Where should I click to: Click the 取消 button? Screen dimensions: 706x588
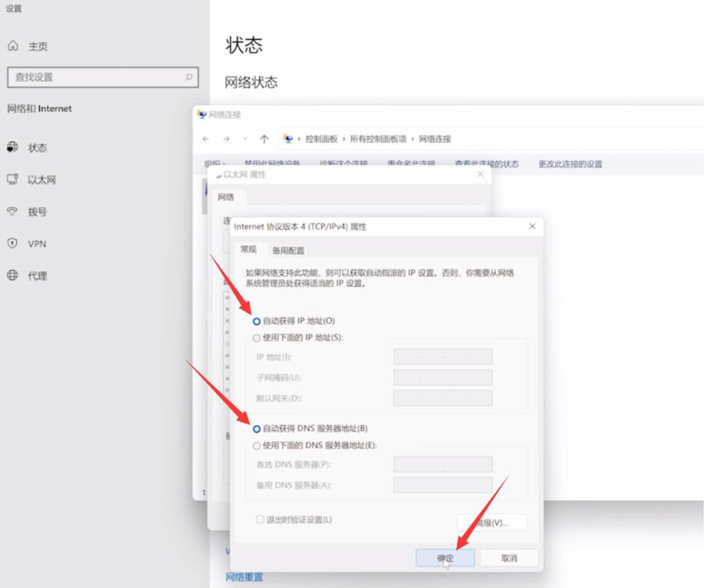tap(508, 558)
